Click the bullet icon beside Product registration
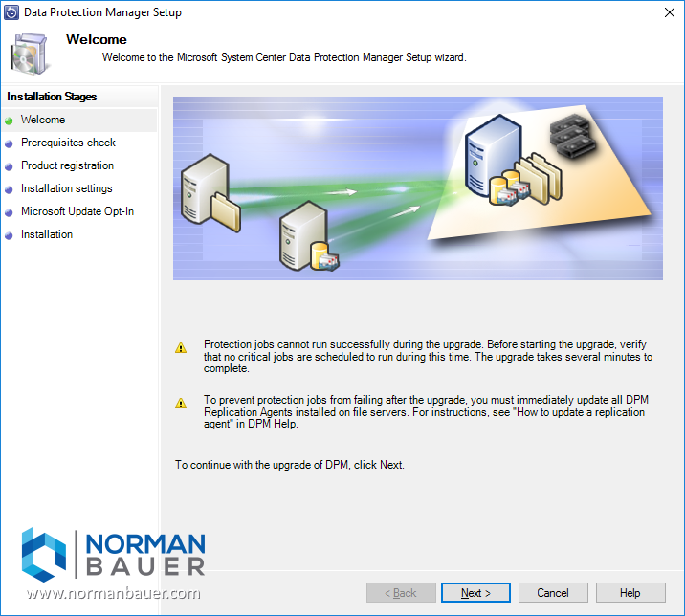 coord(9,166)
